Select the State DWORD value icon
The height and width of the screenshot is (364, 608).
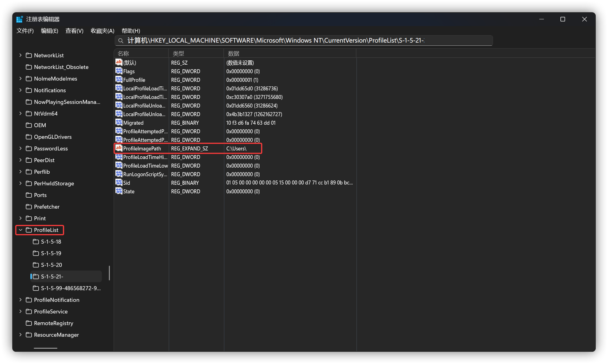[x=119, y=191]
